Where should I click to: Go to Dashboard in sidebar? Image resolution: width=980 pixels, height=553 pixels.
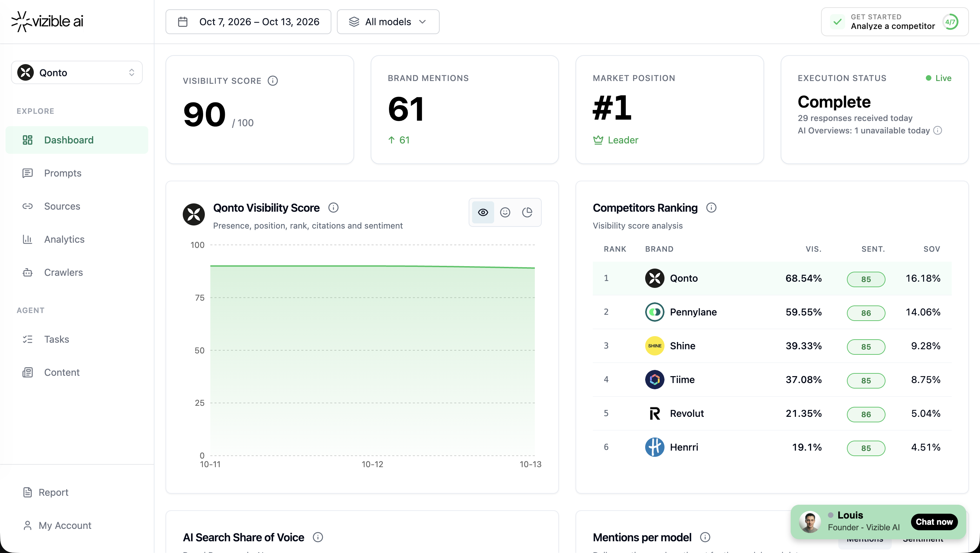tap(77, 140)
